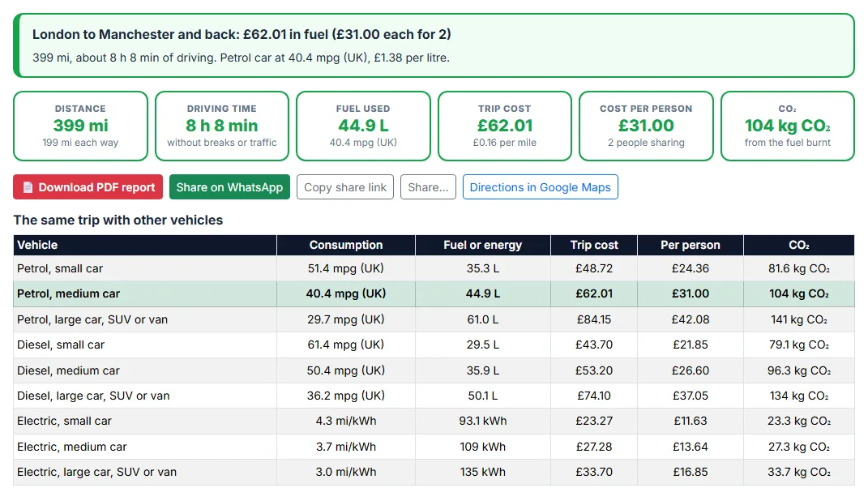Click the 61.0 L fuel cell
868x488 pixels.
coord(483,319)
